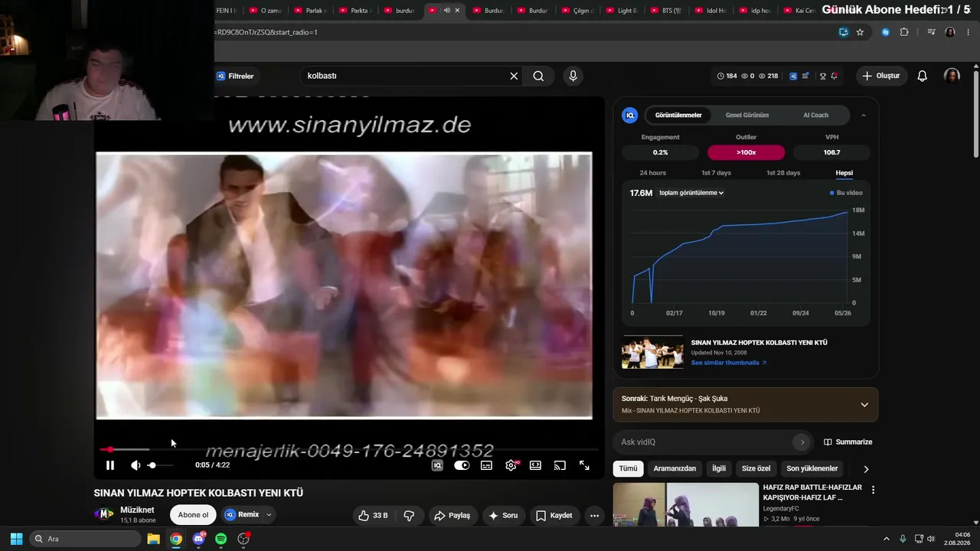Clear the kolbastı search text

[x=514, y=76]
